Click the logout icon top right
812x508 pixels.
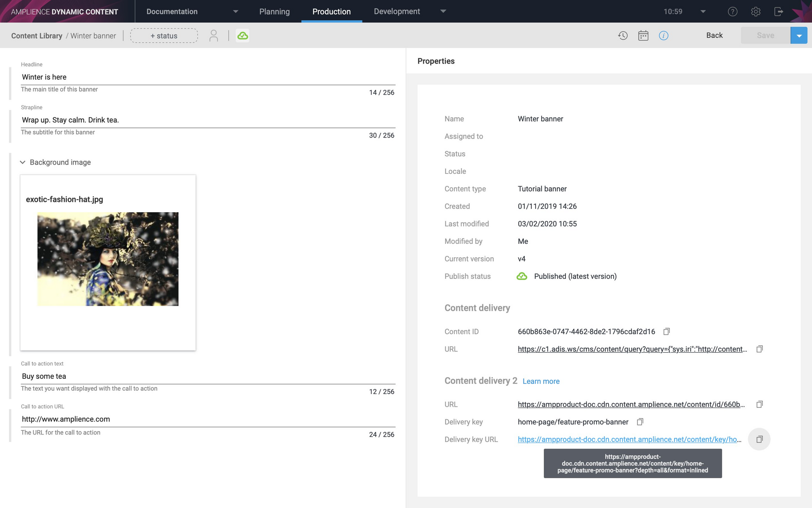(x=779, y=11)
